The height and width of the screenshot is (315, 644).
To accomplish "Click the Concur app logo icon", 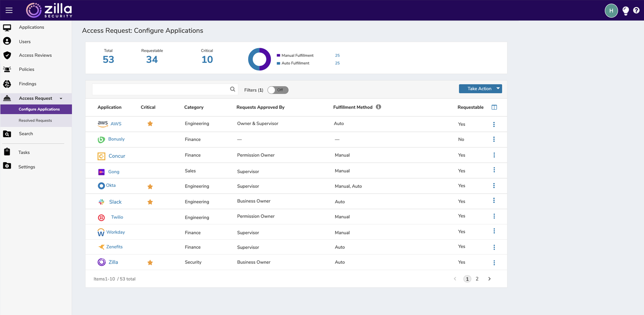I will [101, 156].
